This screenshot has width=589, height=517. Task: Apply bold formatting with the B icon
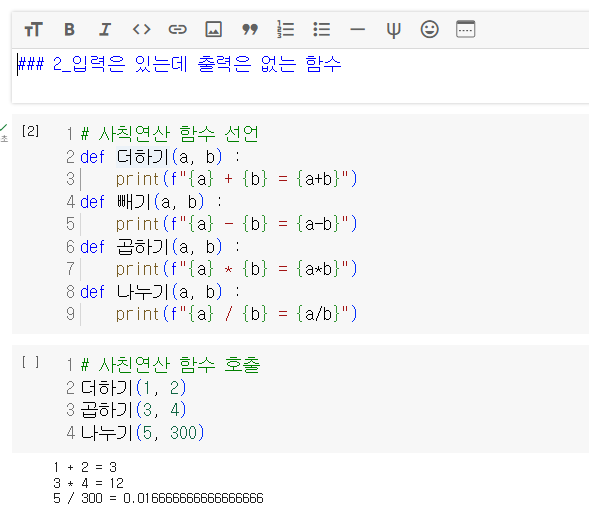pos(69,29)
